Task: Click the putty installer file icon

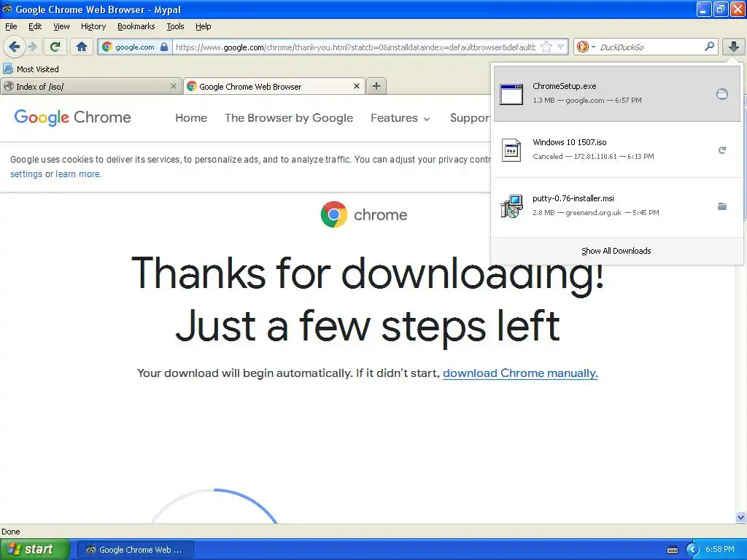Action: [x=511, y=206]
